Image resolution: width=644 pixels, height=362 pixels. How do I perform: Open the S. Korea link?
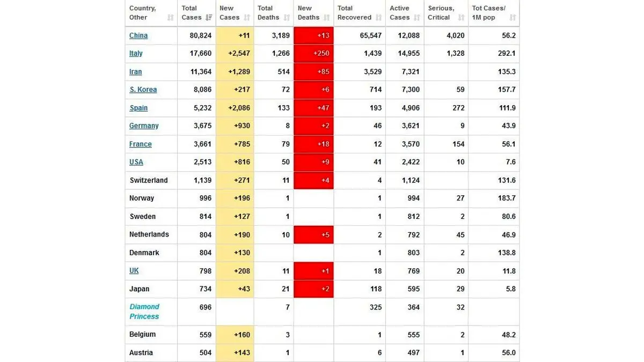[x=143, y=90]
